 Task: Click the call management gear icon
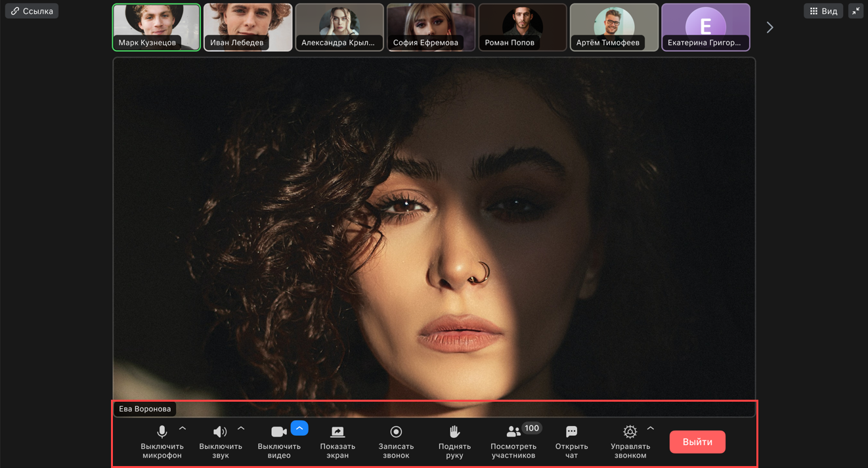tap(630, 432)
